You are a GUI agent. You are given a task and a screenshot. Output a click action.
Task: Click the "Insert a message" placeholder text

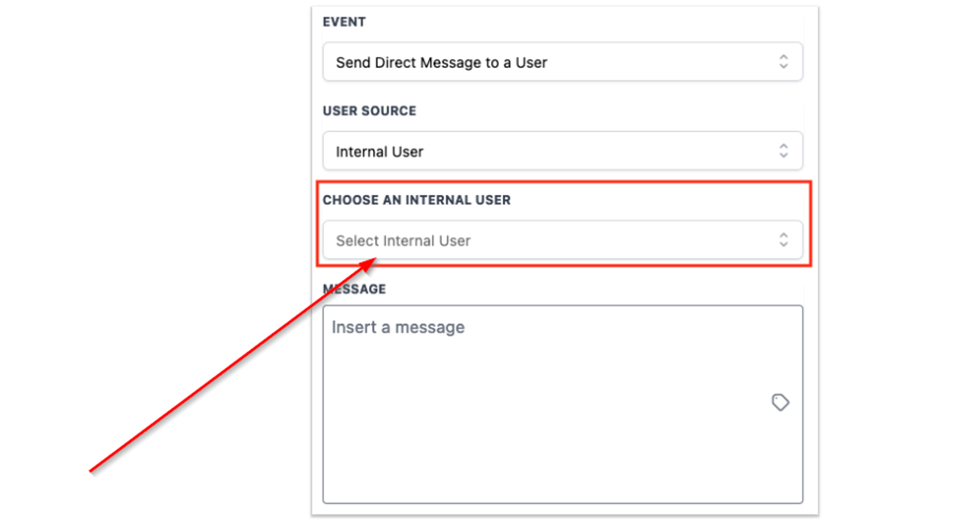pyautogui.click(x=398, y=327)
